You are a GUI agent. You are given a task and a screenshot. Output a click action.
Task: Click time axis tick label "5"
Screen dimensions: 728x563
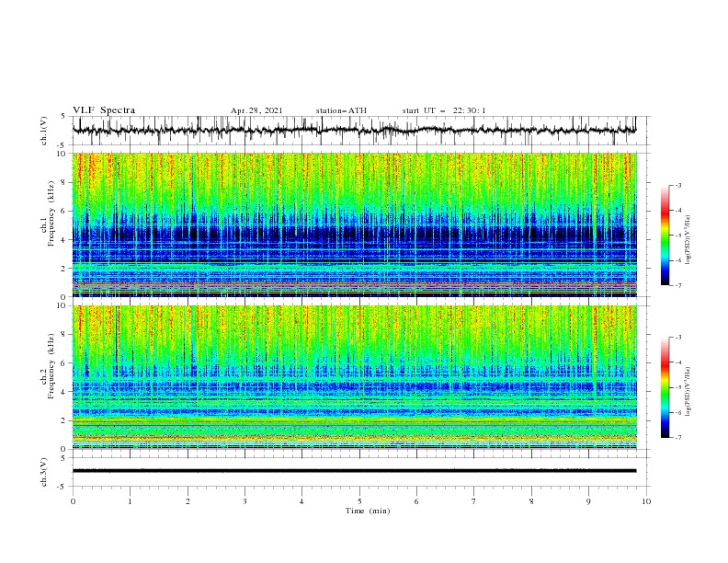coord(359,501)
